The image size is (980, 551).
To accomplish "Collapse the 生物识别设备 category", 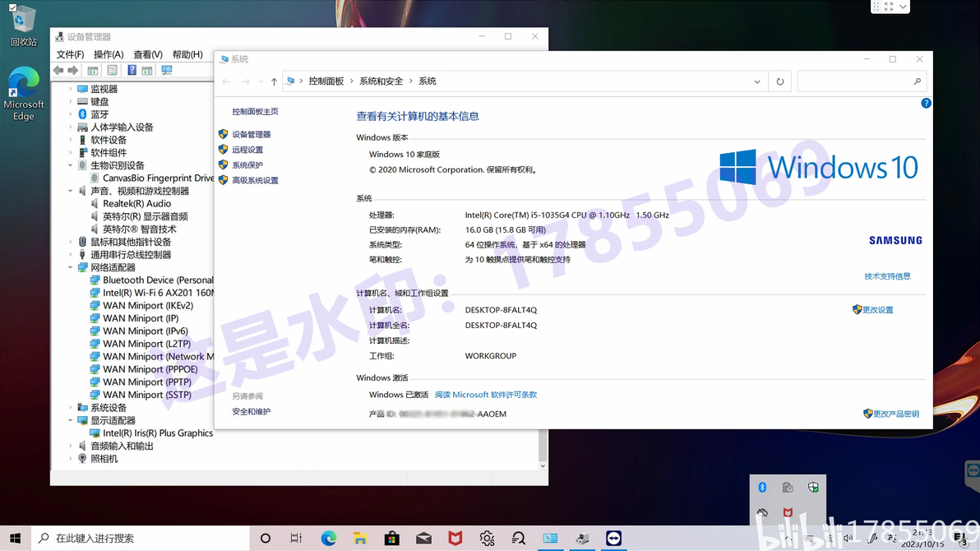I will (71, 165).
